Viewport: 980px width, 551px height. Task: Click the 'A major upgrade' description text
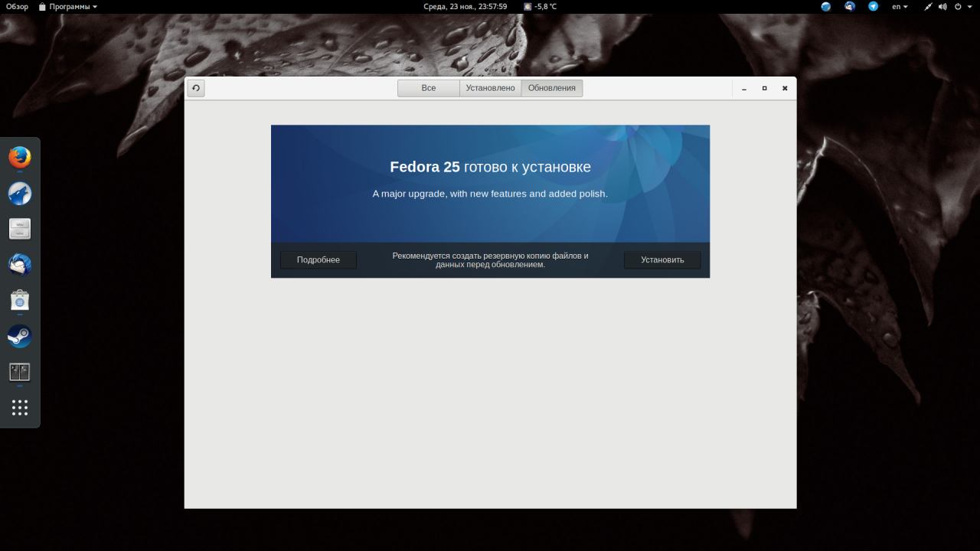tap(490, 194)
